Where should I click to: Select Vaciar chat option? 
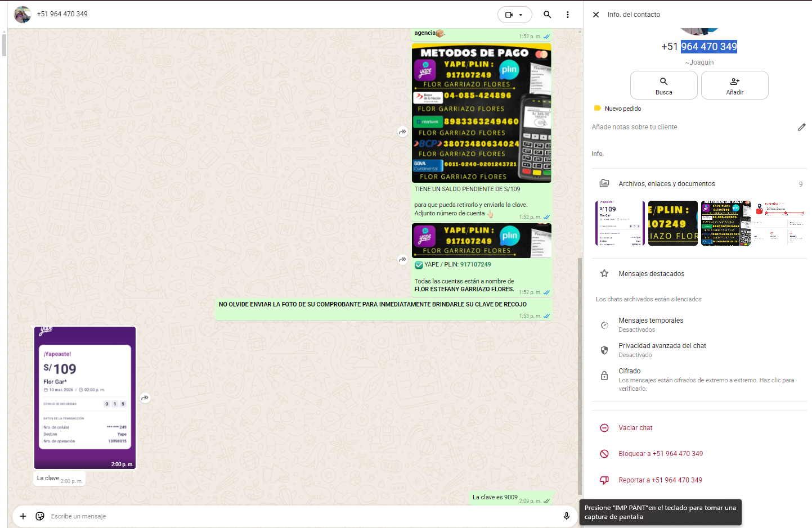[635, 428]
